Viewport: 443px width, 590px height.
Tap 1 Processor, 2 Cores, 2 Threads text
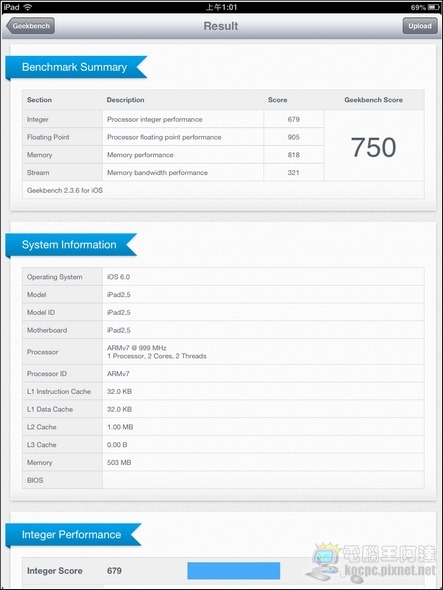point(157,356)
